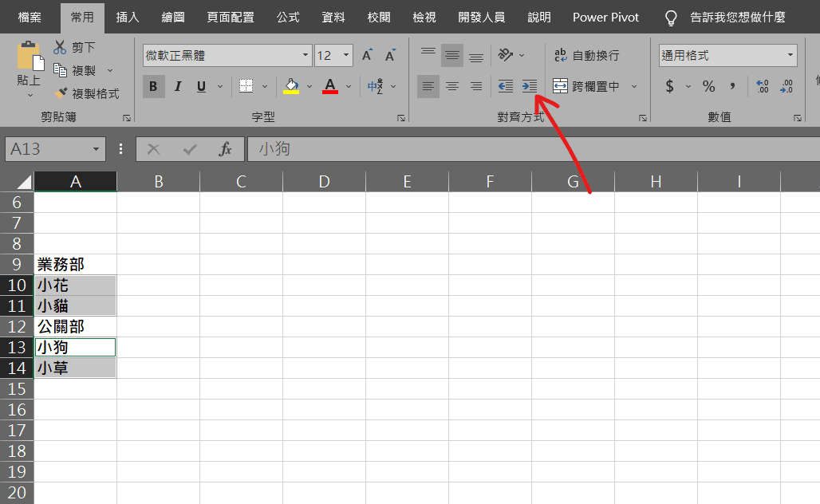This screenshot has height=504, width=820.
Task: Select cell containing 公關部
Action: pyautogui.click(x=76, y=327)
